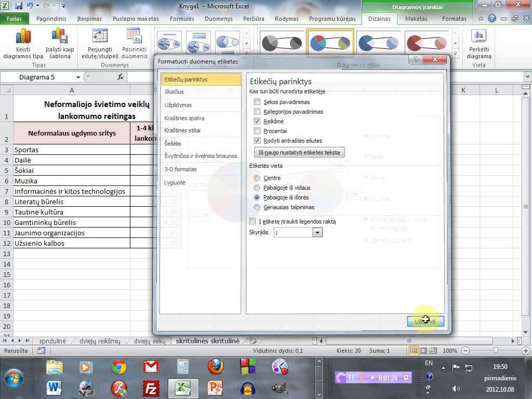Screen dimensions: 532x399
Task: Click Įrašyti kaip šabloną icon
Action: 60,36
